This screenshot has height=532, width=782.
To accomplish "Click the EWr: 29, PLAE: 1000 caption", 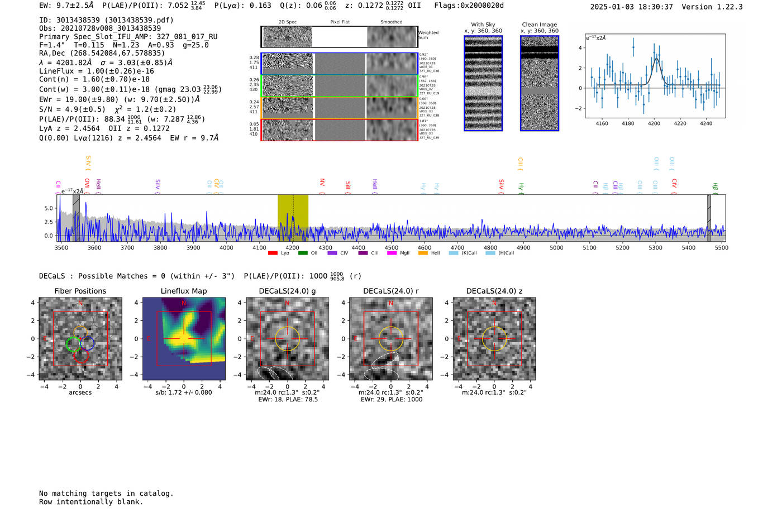I will pos(391,400).
